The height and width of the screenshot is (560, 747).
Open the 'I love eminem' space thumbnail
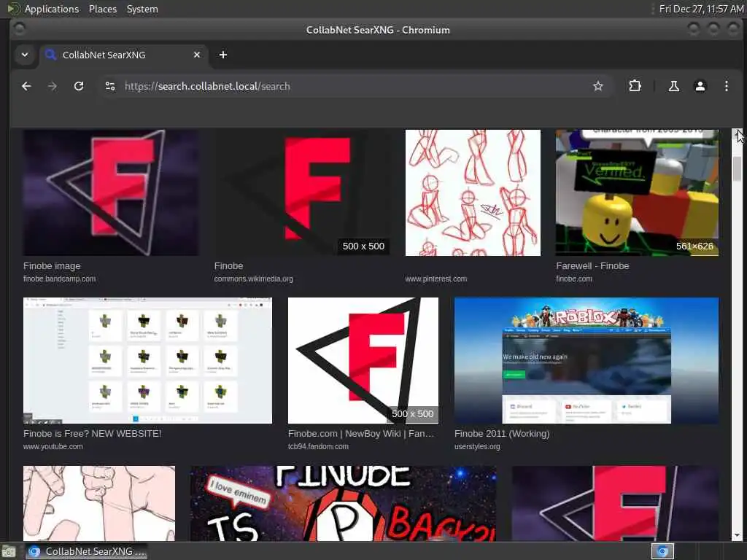(x=343, y=503)
